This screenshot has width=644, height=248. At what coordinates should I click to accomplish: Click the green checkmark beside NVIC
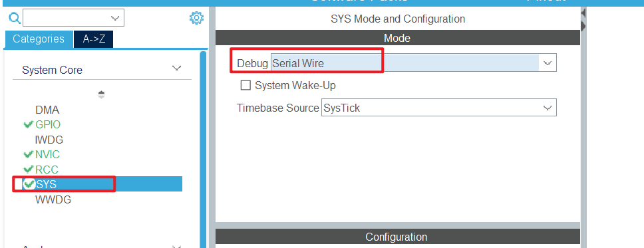[x=29, y=154]
